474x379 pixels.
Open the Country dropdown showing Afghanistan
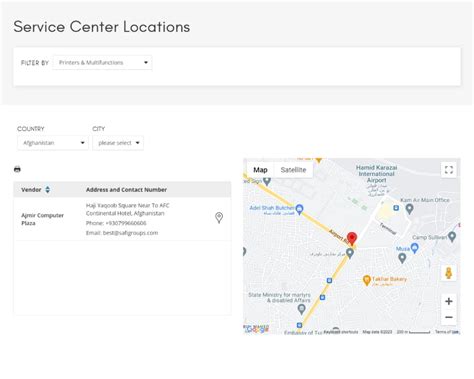tap(53, 143)
